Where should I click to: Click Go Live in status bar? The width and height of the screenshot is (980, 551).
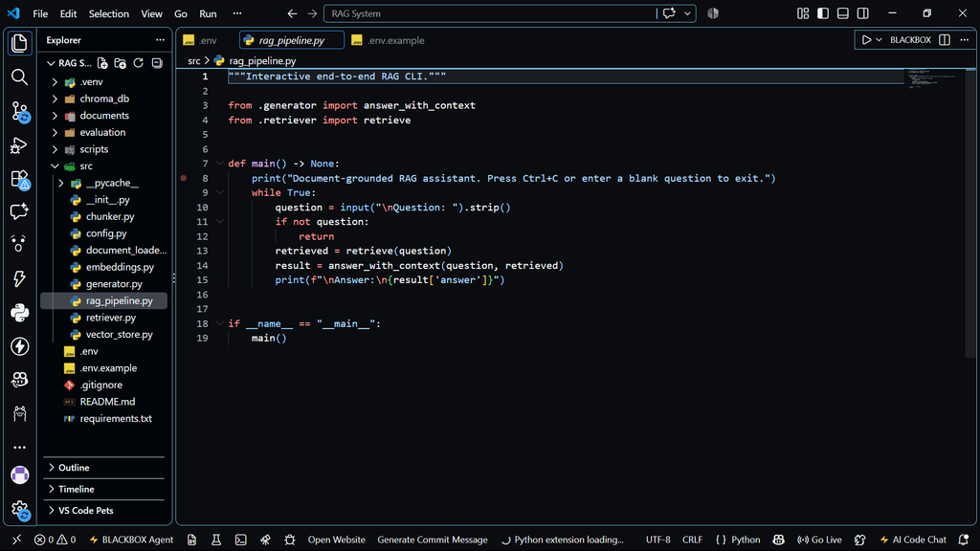coord(819,540)
